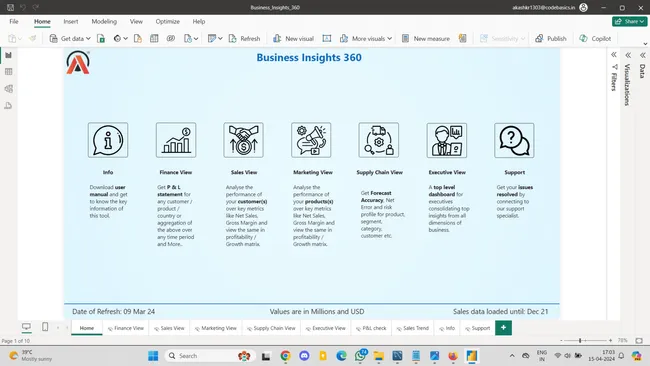Select the Sales View page tab
This screenshot has height=366, width=650.
(169, 328)
